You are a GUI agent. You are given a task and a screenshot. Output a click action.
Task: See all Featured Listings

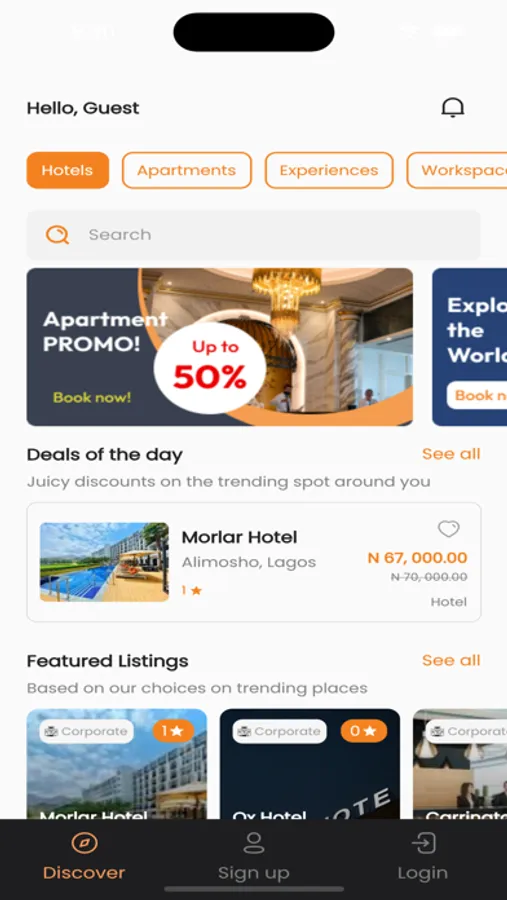451,661
